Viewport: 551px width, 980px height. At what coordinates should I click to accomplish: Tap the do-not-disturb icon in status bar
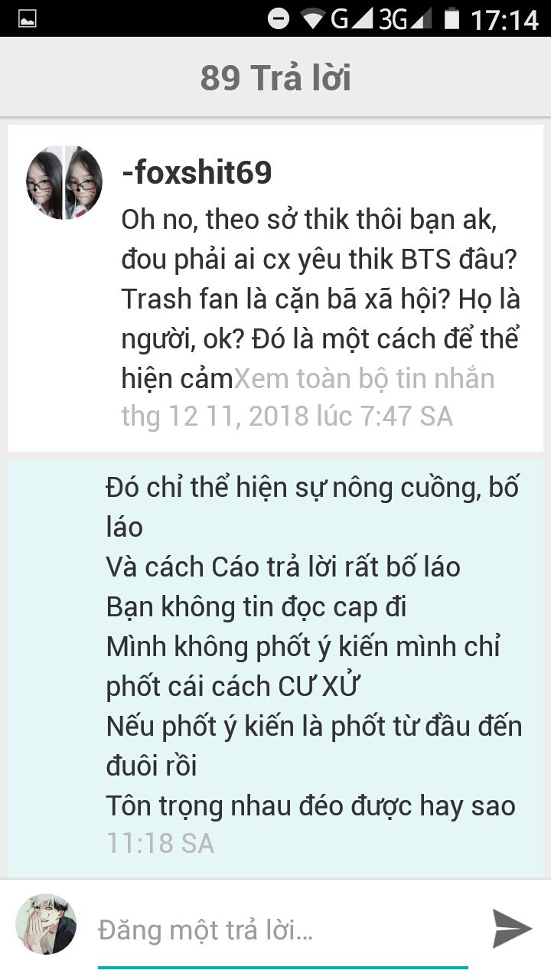(x=279, y=18)
